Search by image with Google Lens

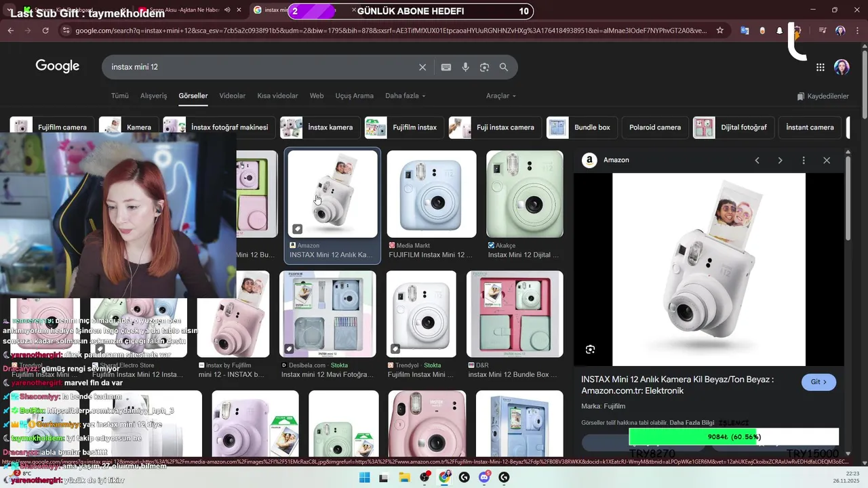tap(484, 67)
